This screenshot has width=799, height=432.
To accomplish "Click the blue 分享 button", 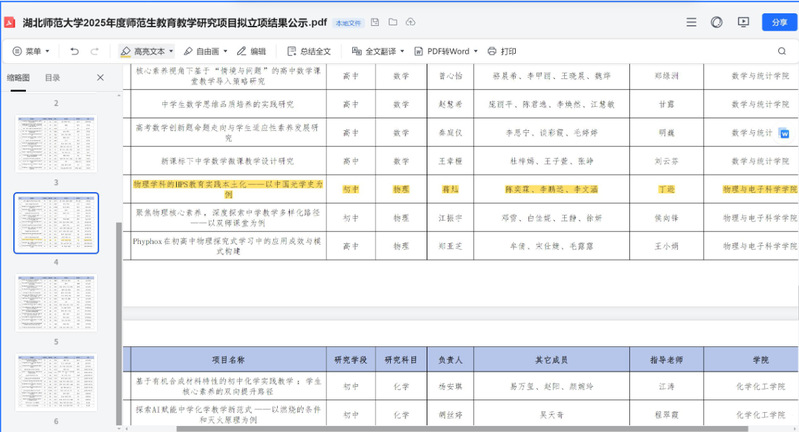I will tap(774, 22).
